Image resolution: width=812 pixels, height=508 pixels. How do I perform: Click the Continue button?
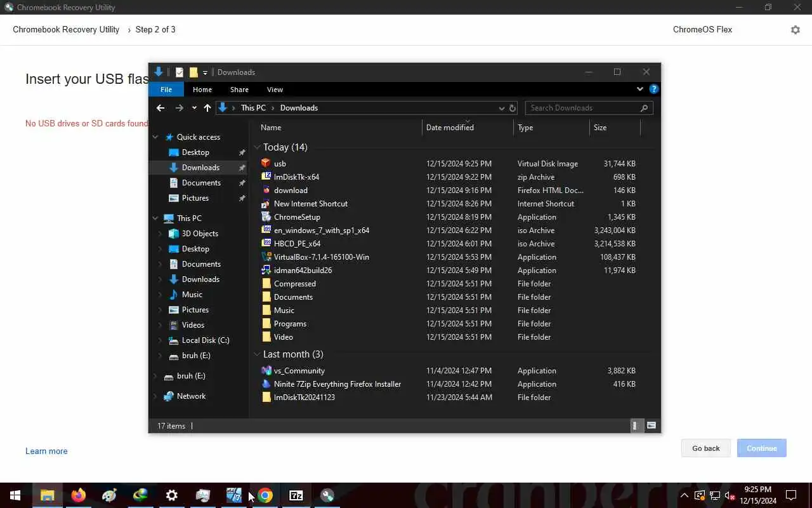point(762,448)
